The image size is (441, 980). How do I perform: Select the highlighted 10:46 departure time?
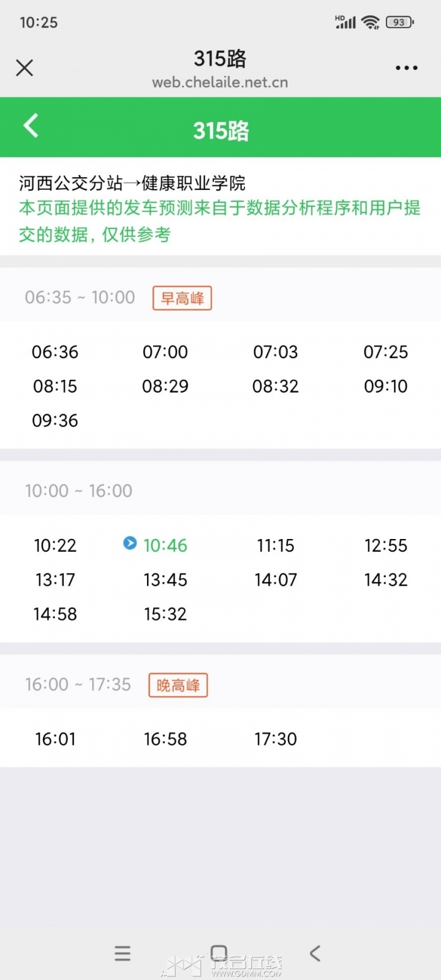pyautogui.click(x=165, y=546)
